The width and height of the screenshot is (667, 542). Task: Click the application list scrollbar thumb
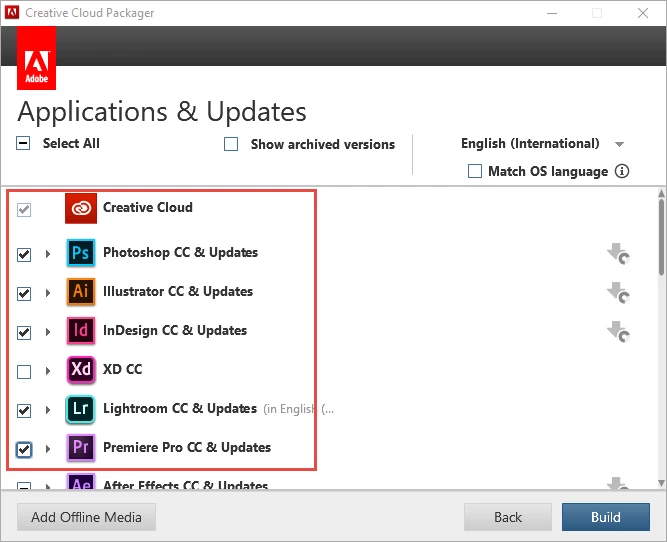[661, 237]
